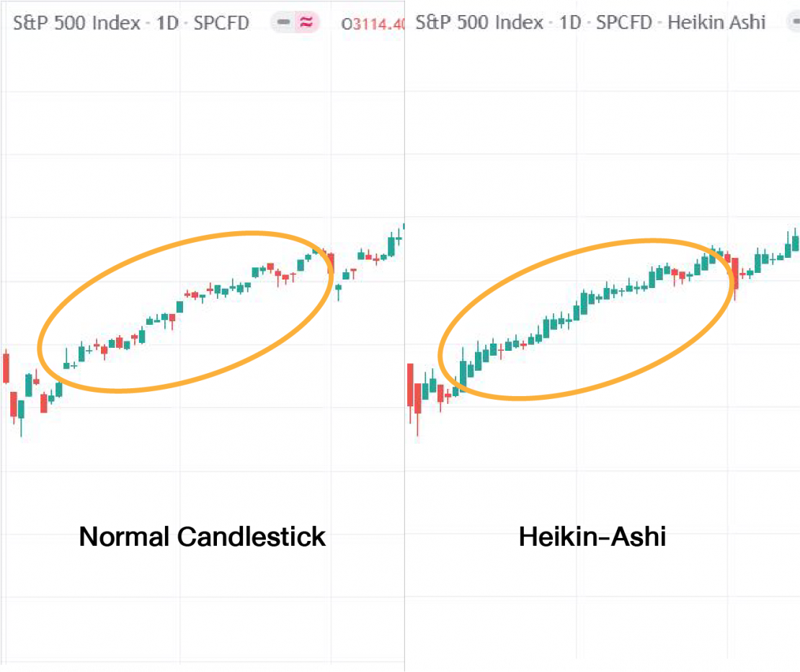
Task: Click the word Heikin Ashi in right header
Action: [716, 22]
